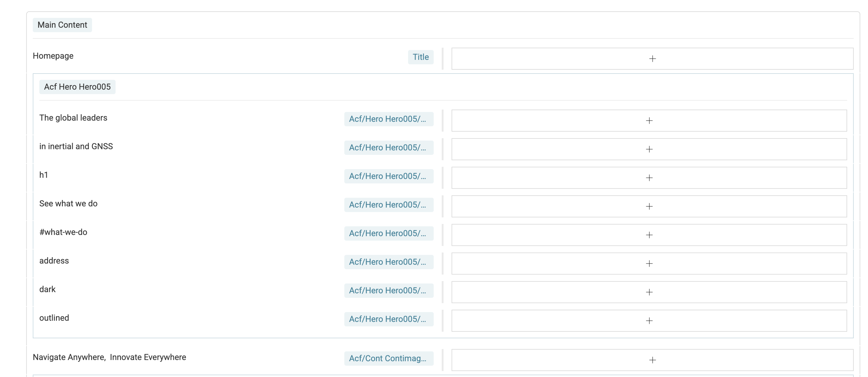Image resolution: width=868 pixels, height=377 pixels.
Task: Click the Acf/Hero Hero005 tag beside 'in inertial and GNSS'
Action: (389, 148)
